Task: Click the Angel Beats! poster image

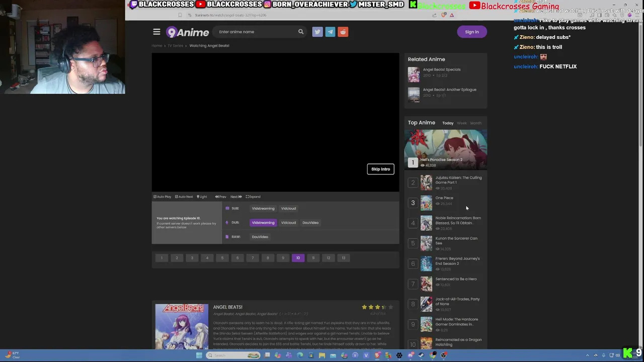Action: [x=182, y=326]
